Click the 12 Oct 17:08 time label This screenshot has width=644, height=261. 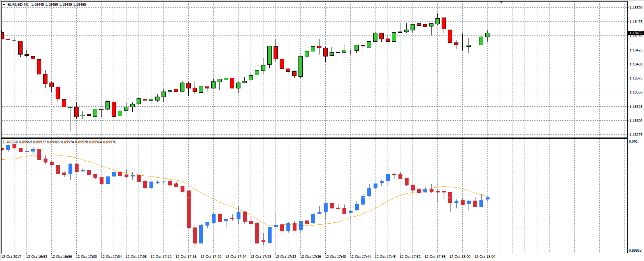click(136, 257)
